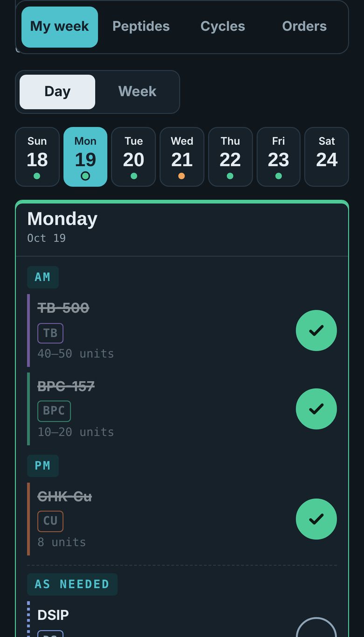Jump to Thursday 22

230,157
